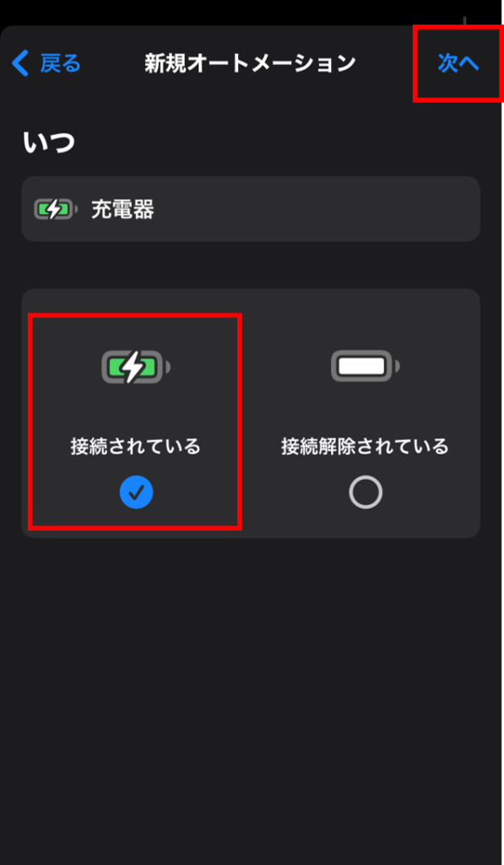
Task: Tap the lightning bolt on the large battery
Action: tap(133, 367)
